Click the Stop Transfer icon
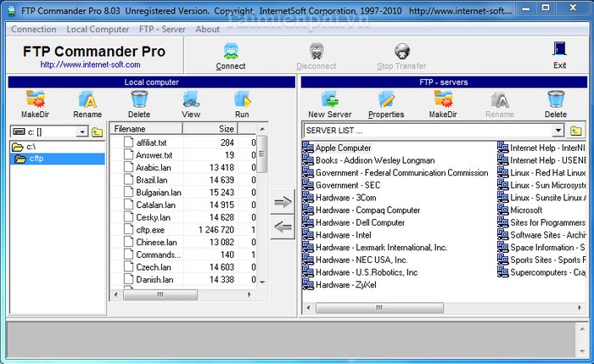594x364 pixels. click(x=402, y=51)
